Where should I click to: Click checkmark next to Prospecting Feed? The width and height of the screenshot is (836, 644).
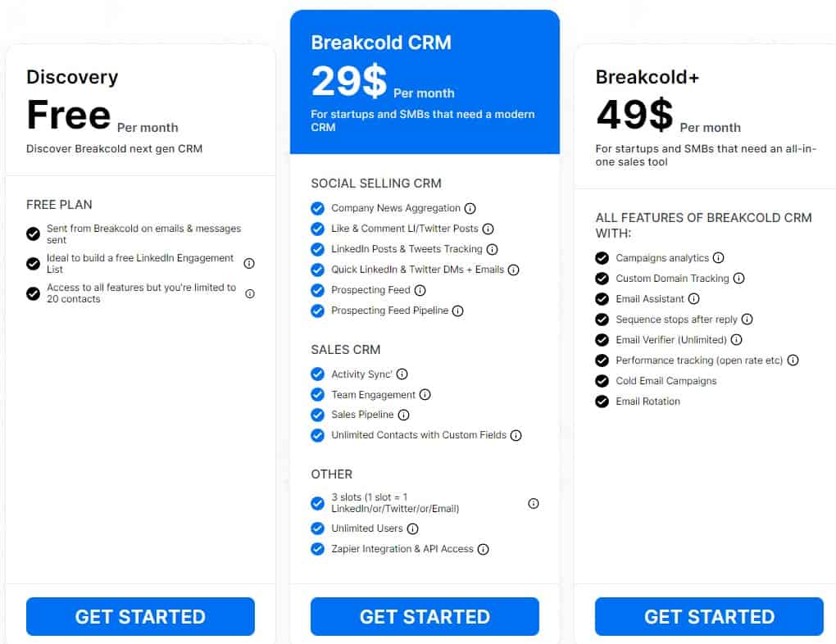[x=318, y=290]
